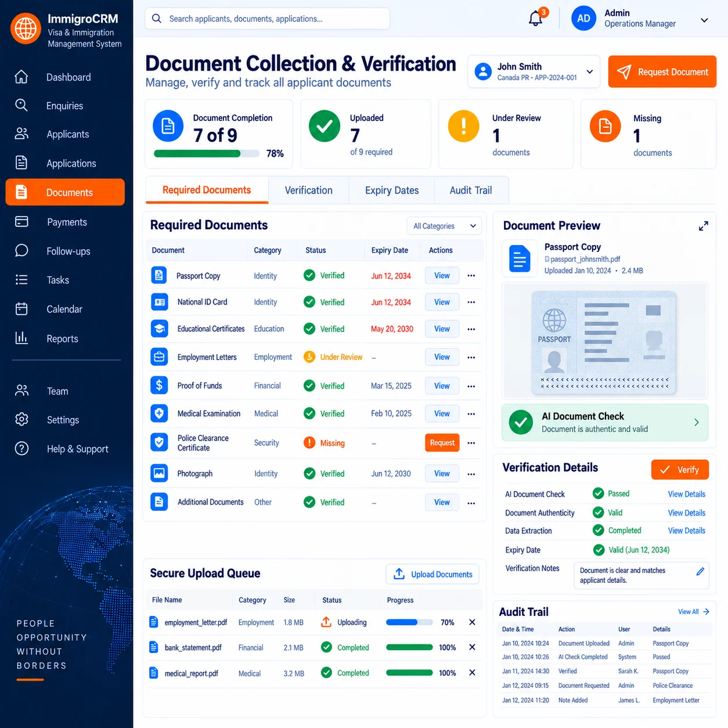Click the passport_johnsmith.pdf file icon in preview
The width and height of the screenshot is (728, 728).
(x=520, y=258)
